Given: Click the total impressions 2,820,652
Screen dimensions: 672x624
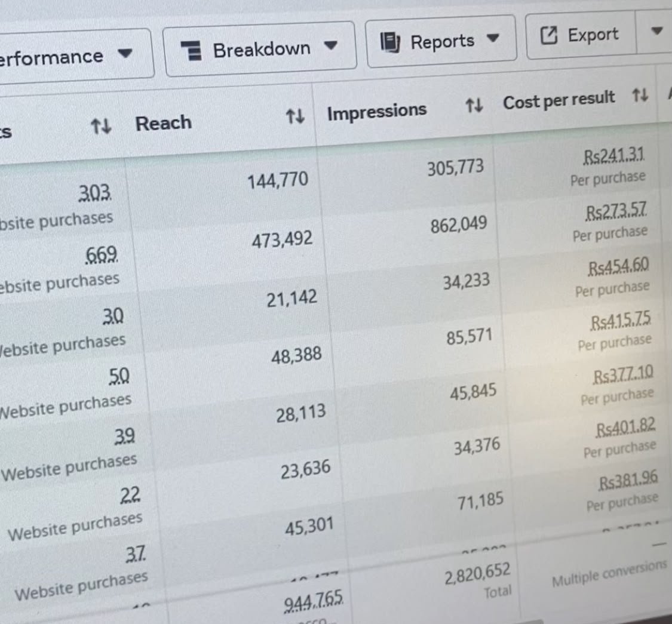Looking at the screenshot, I should coord(477,573).
